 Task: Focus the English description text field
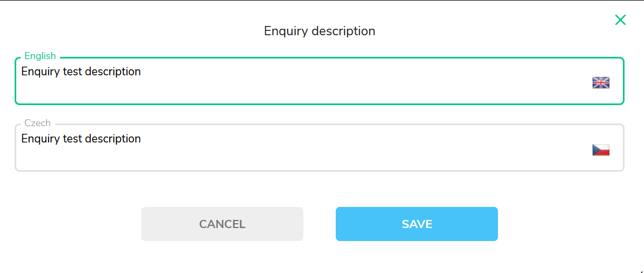(x=320, y=81)
